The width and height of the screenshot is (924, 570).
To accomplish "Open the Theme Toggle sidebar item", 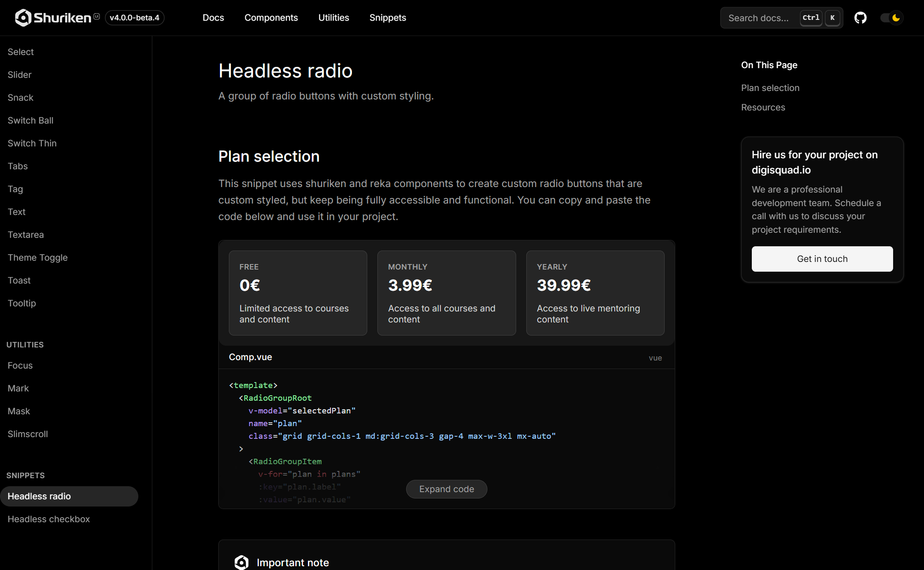I will tap(38, 257).
